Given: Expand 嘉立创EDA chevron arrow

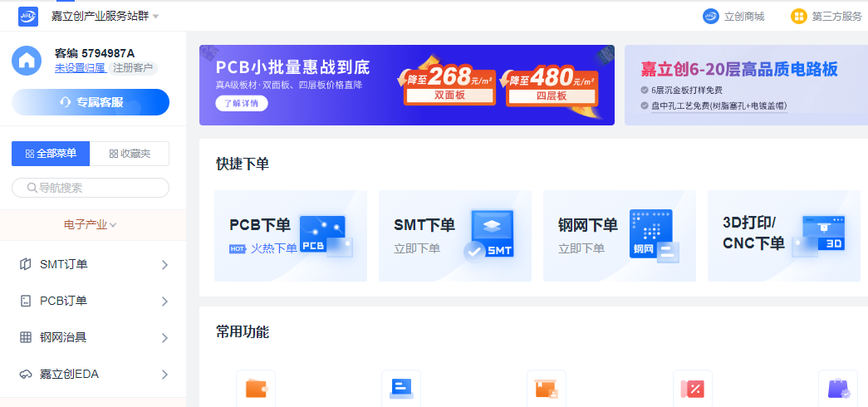Looking at the screenshot, I should click(x=164, y=375).
